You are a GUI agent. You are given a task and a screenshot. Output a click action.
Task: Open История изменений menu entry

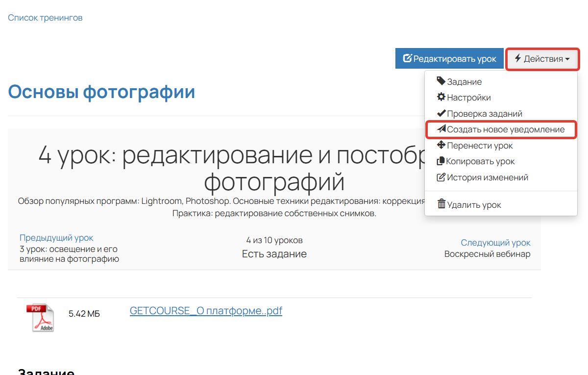(x=501, y=177)
